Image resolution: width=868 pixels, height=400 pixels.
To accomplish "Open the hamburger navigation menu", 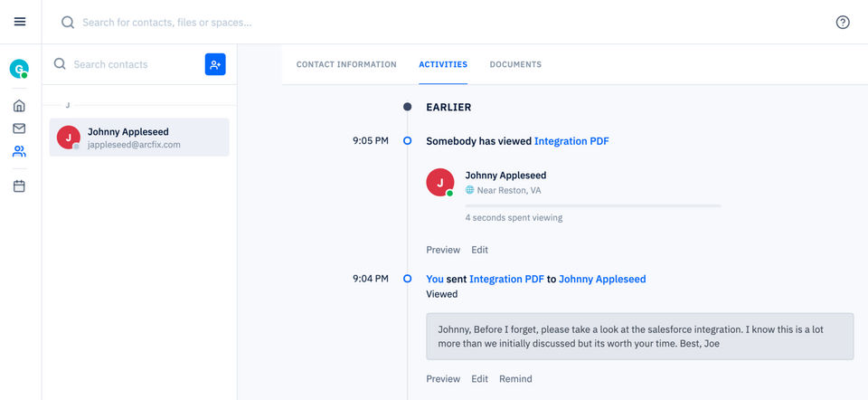I will (20, 22).
